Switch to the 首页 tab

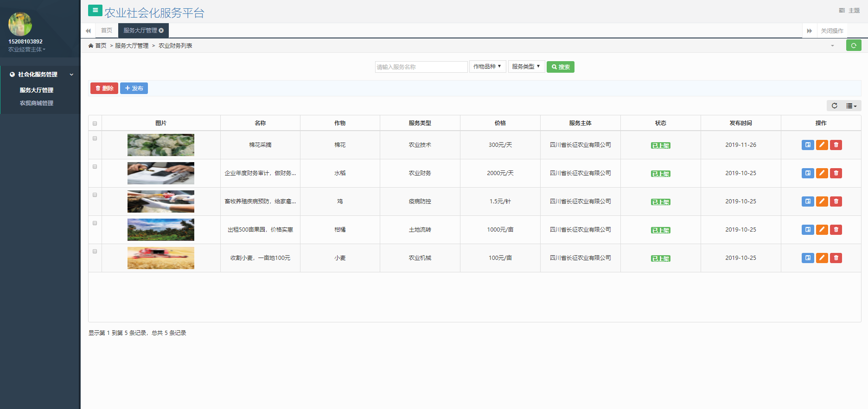[107, 31]
